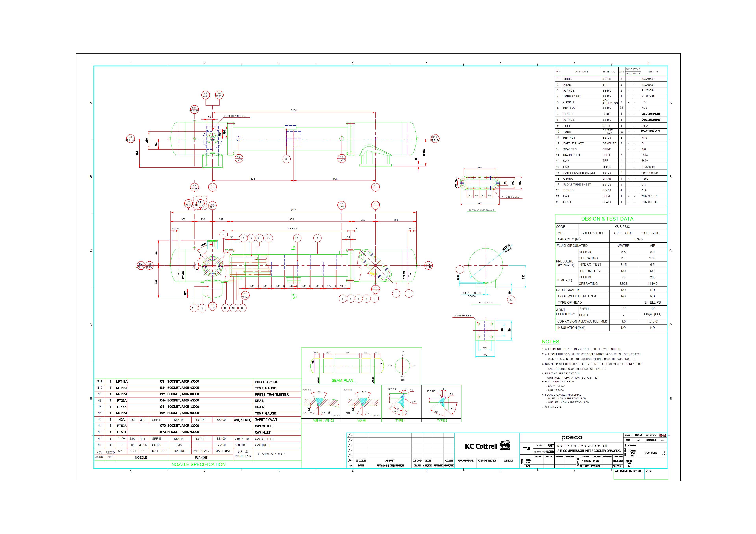This screenshot has height=534, width=756.
Task: Click the HEX BOLT part name
Action: (570, 108)
